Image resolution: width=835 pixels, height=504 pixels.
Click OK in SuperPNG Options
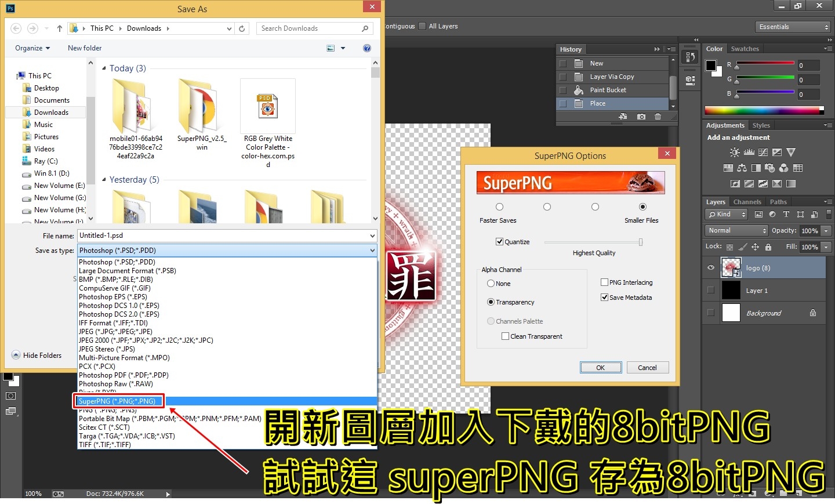pyautogui.click(x=601, y=368)
